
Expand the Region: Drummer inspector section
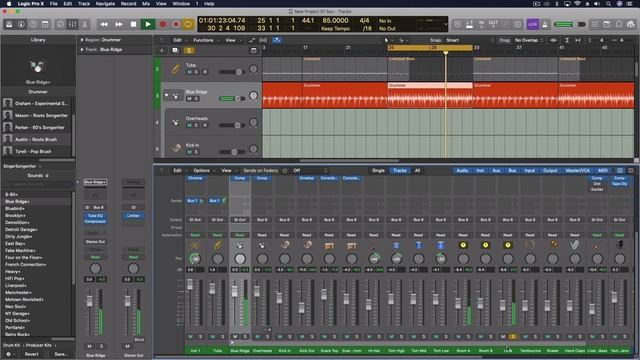coord(82,40)
